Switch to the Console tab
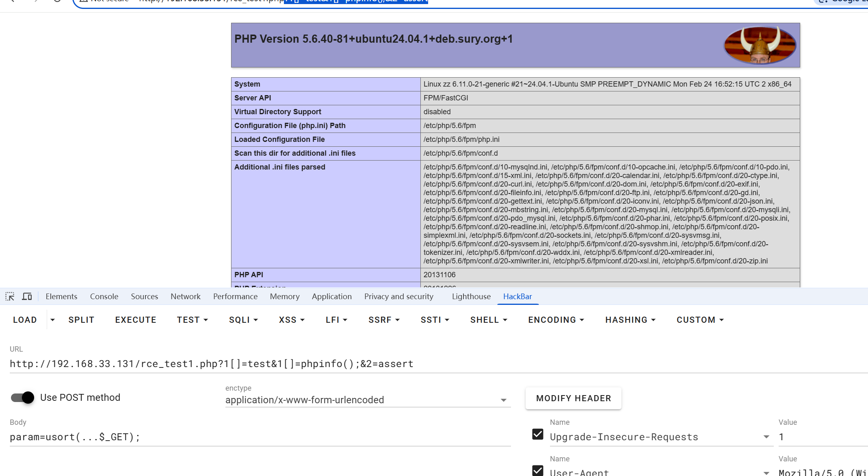Screen dimensions: 868x476 pyautogui.click(x=104, y=296)
